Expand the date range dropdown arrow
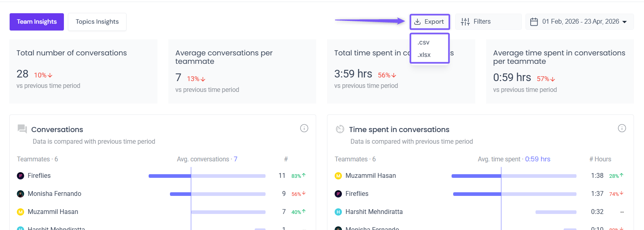 click(x=624, y=22)
